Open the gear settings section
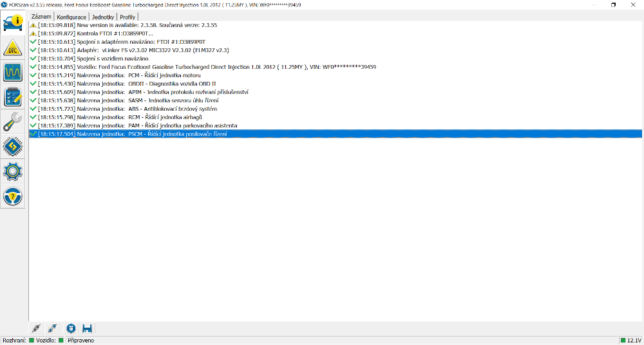This screenshot has width=644, height=345. (14, 171)
